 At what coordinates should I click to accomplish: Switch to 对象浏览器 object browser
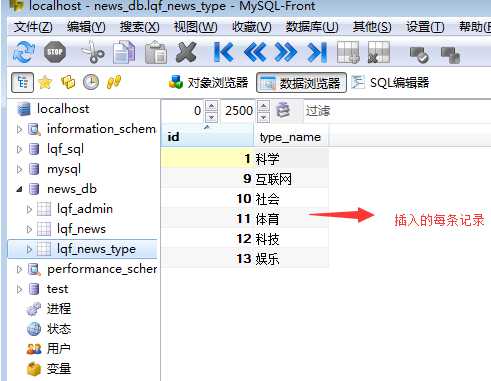[209, 83]
